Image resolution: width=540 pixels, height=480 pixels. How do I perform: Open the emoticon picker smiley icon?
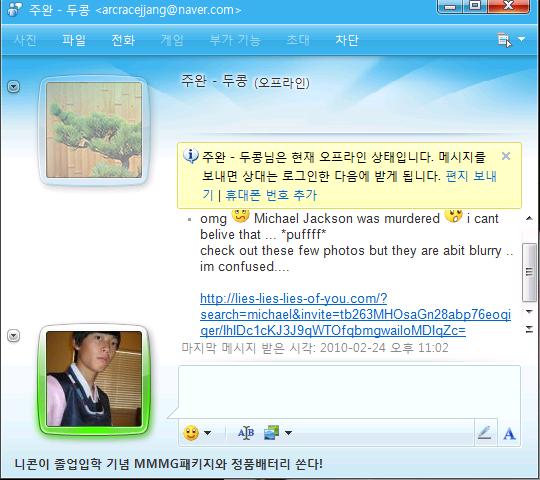point(191,433)
